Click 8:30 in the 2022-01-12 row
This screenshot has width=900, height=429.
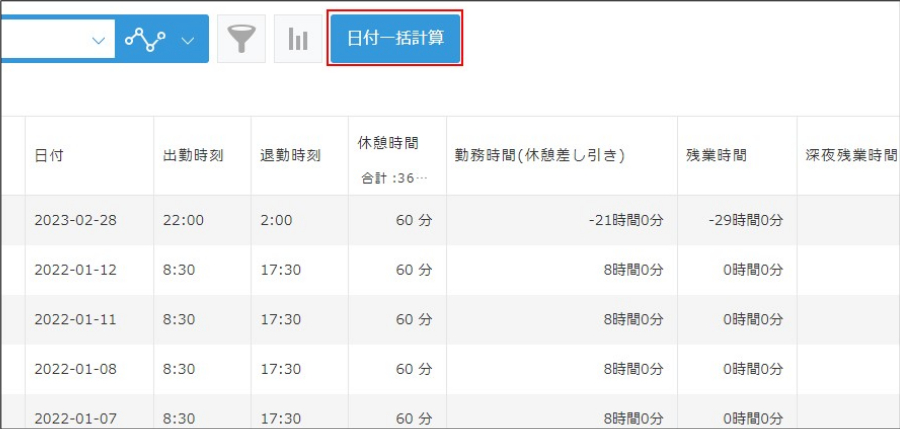(x=179, y=270)
